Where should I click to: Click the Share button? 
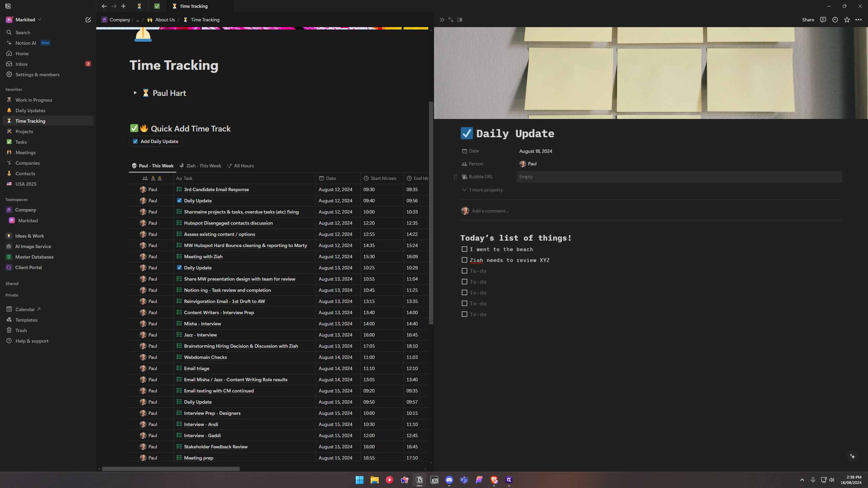pyautogui.click(x=808, y=20)
